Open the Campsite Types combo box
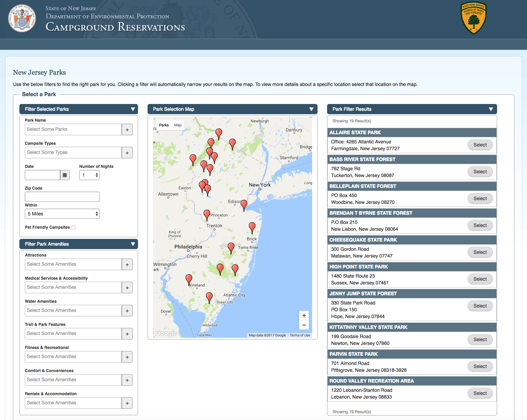The image size is (527, 420). click(x=73, y=153)
